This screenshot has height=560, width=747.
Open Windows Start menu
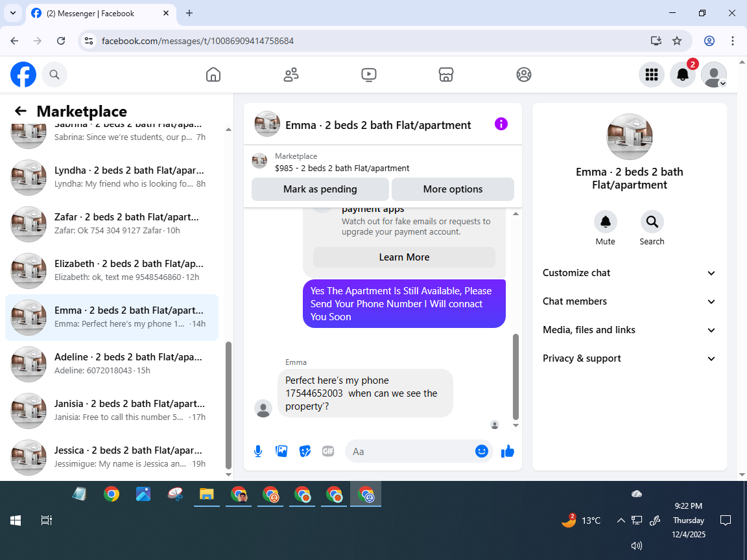16,520
